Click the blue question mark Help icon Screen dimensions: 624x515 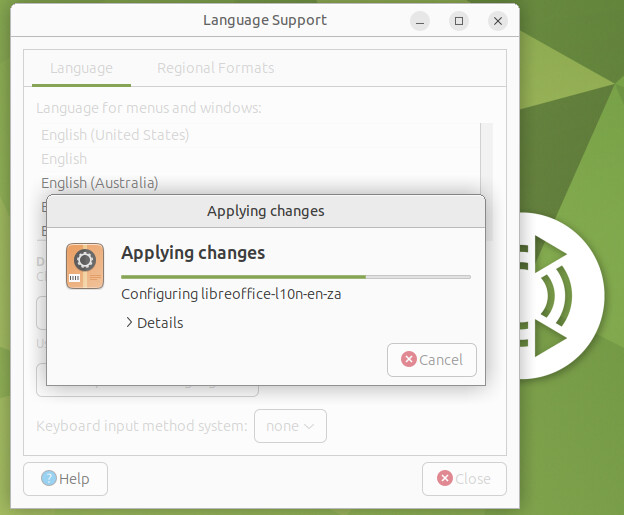click(x=49, y=478)
